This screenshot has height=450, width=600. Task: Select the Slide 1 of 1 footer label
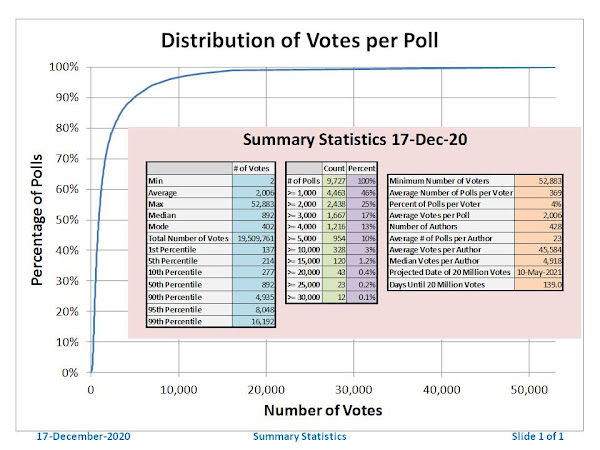pyautogui.click(x=537, y=436)
